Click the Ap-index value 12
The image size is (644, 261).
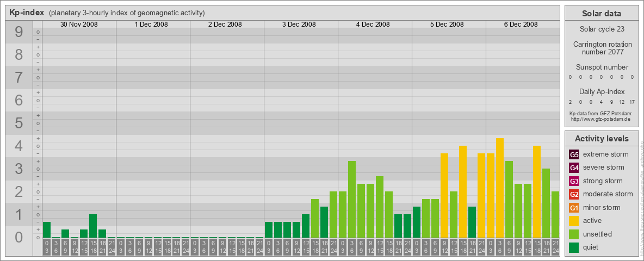[622, 102]
